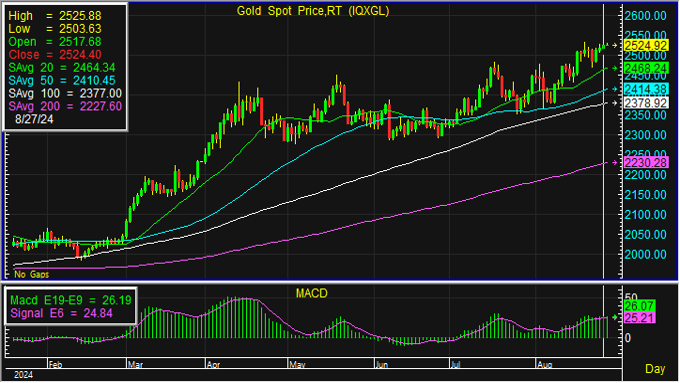
Task: Click the yellow 2524.92 last price tag
Action: [x=646, y=46]
